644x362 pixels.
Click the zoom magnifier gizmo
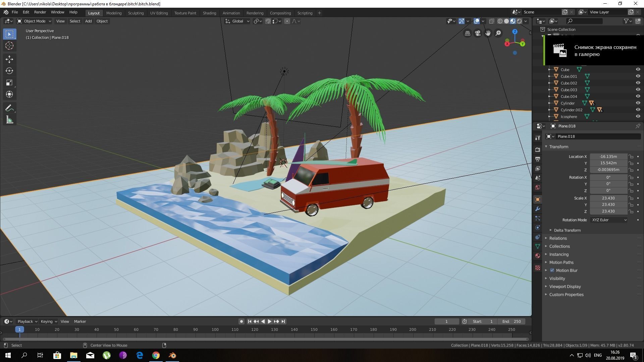pos(498,33)
